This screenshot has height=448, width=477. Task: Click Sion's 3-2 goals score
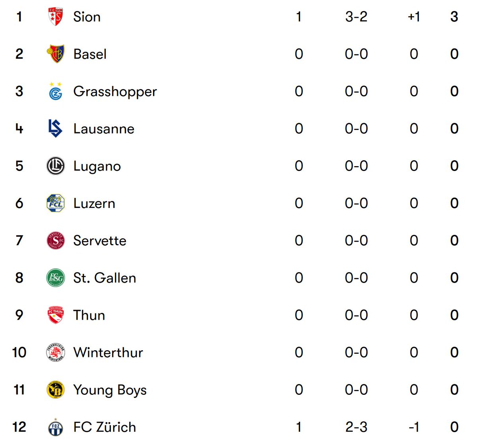click(x=356, y=17)
